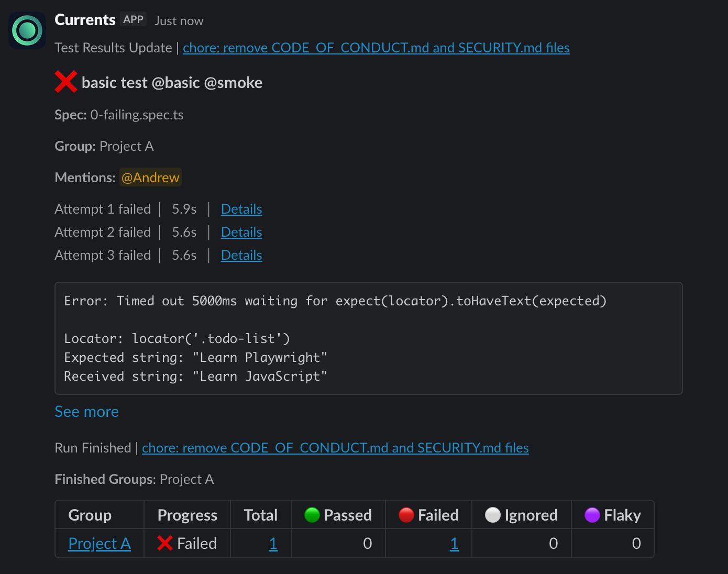The height and width of the screenshot is (574, 728).
Task: Click the @Andrew mention
Action: tap(150, 178)
